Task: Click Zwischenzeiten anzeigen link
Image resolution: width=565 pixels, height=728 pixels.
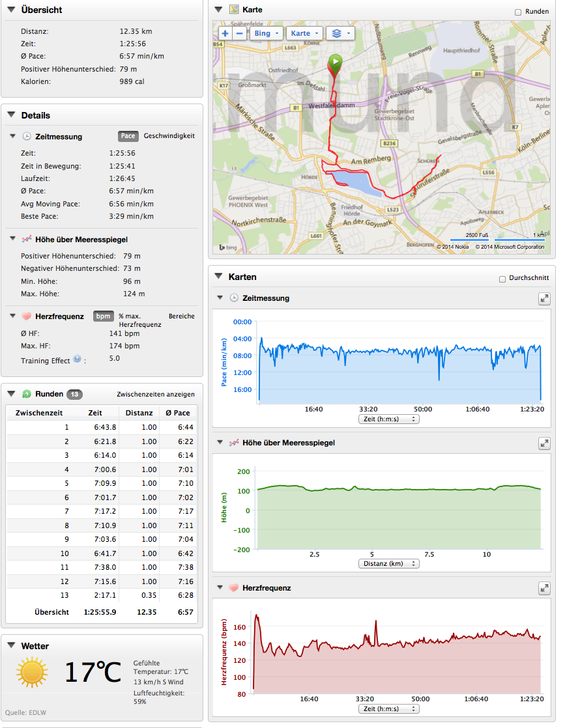Action: pos(155,394)
